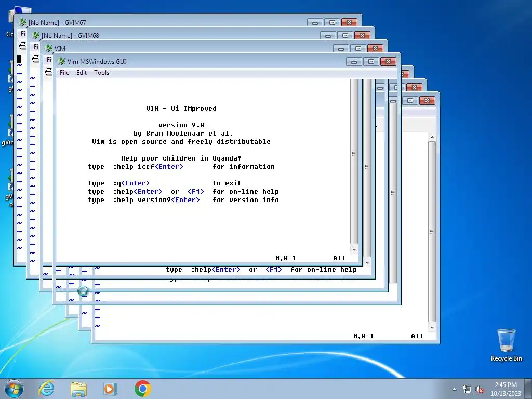The height and width of the screenshot is (399, 532).
Task: Click ':help version9<Enter>' text line
Action: [x=156, y=200]
